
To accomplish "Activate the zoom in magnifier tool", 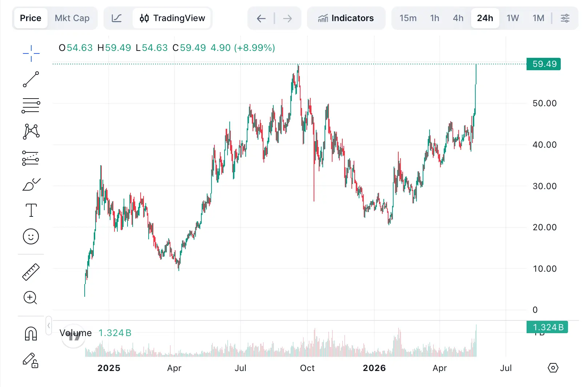I will pos(31,298).
